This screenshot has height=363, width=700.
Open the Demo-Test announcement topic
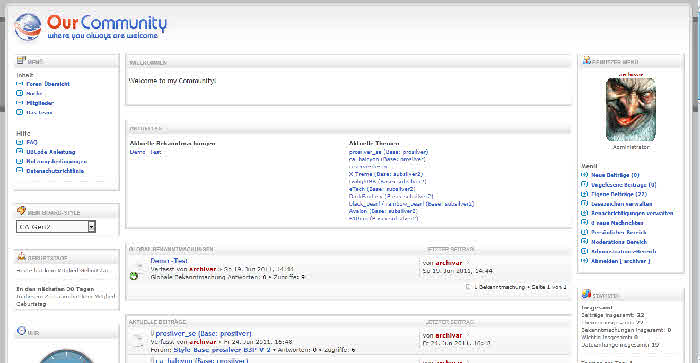coord(169,261)
